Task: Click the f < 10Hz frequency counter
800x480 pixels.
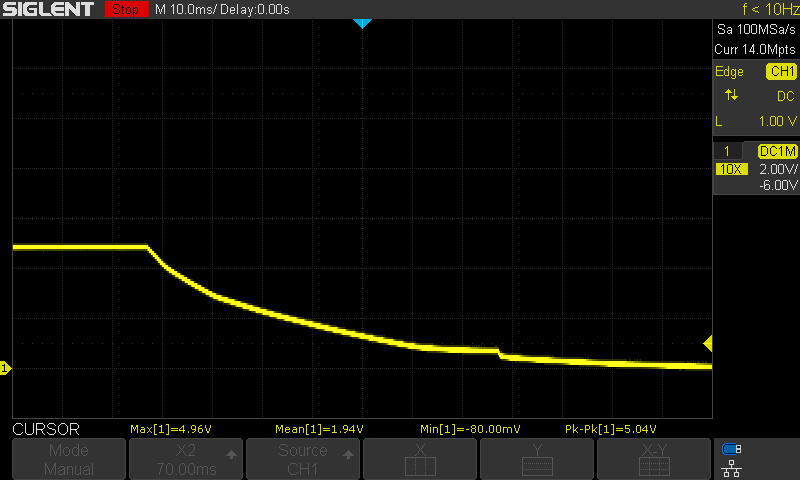Action: pyautogui.click(x=770, y=9)
